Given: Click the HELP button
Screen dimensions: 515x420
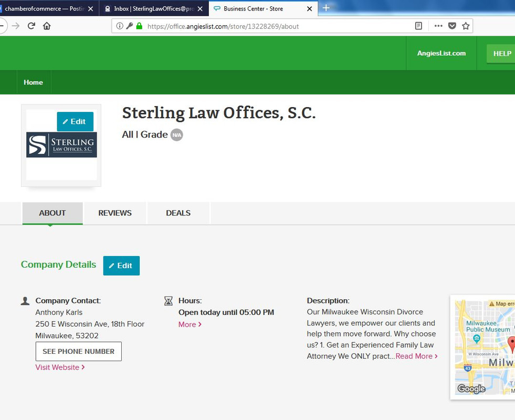Looking at the screenshot, I should click(x=501, y=54).
